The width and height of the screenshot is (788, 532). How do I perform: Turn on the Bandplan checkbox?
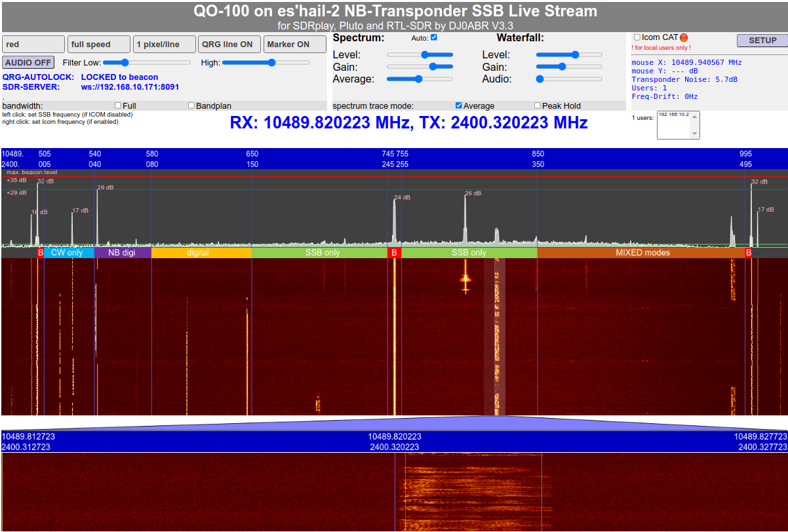pos(191,105)
